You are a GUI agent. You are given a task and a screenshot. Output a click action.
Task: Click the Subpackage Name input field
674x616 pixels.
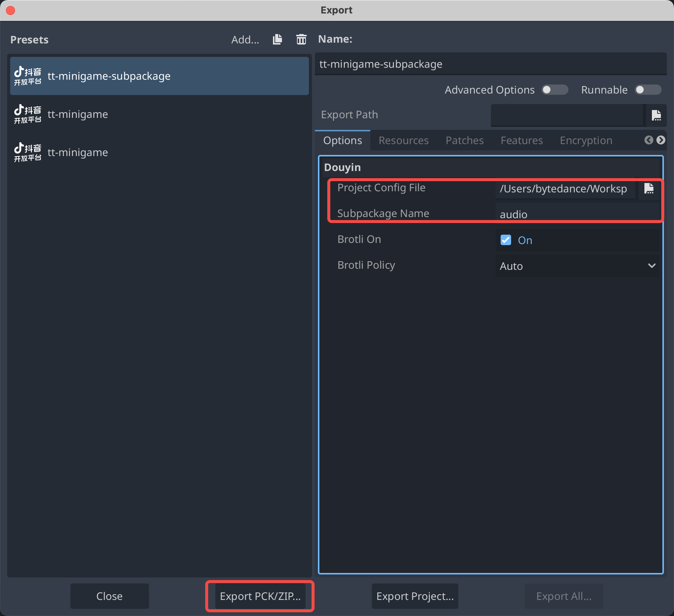pos(577,214)
